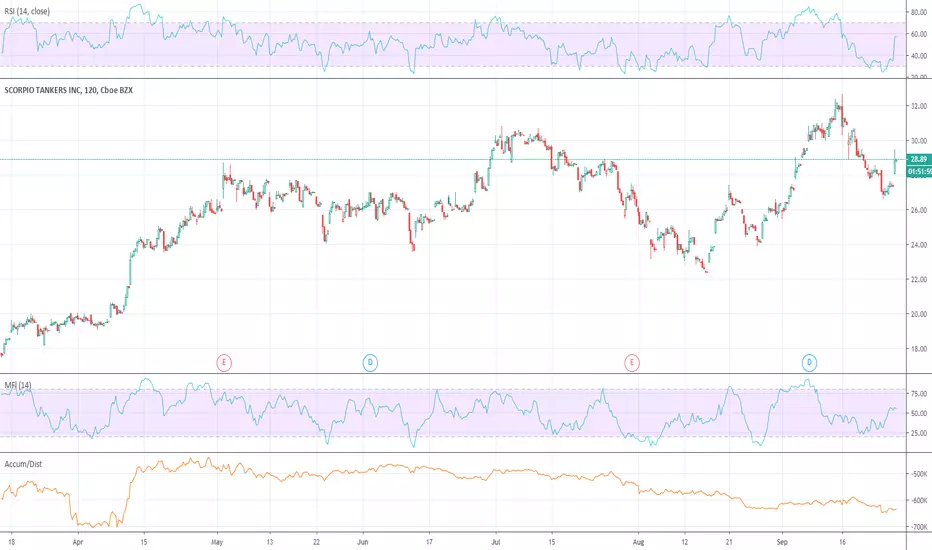This screenshot has height=550, width=932.
Task: Click the Aug label on time axis
Action: click(638, 542)
